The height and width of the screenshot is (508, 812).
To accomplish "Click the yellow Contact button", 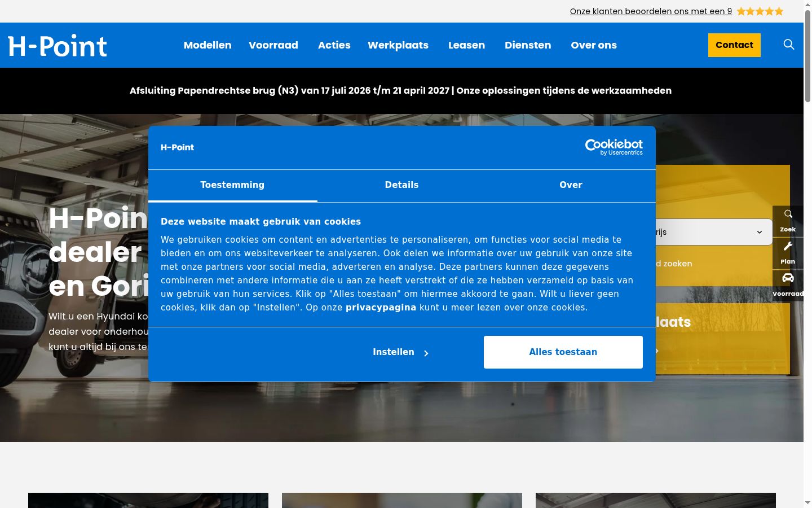I will tap(734, 45).
